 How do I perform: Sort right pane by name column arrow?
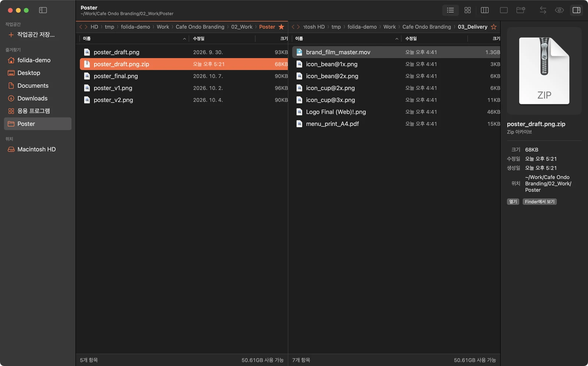pos(397,39)
